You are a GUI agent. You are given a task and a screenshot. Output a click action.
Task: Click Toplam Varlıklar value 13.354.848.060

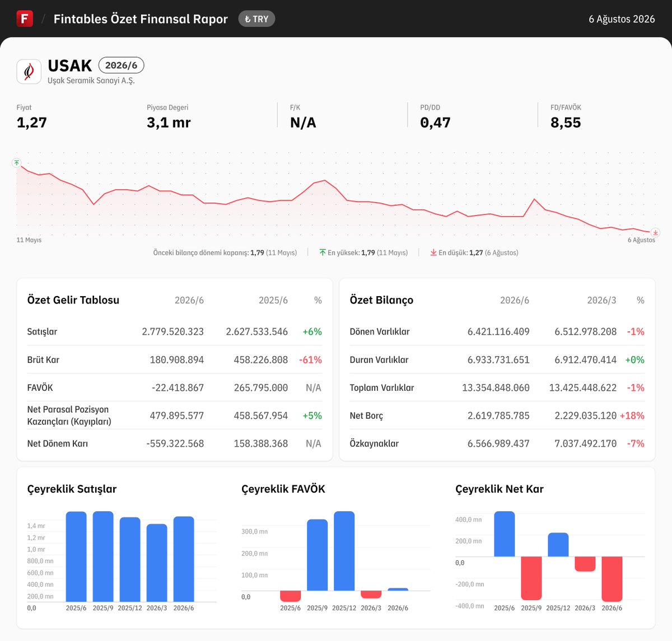click(496, 387)
